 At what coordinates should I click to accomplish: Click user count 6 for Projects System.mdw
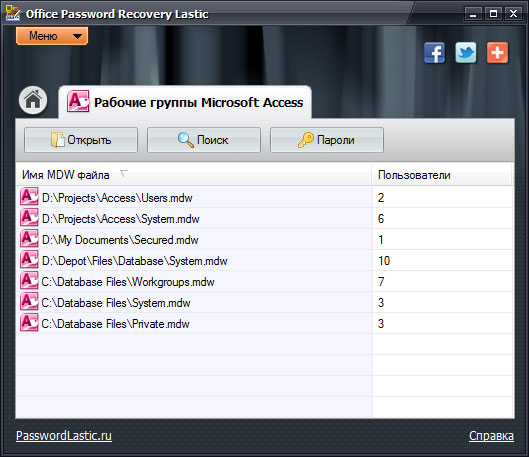click(381, 219)
